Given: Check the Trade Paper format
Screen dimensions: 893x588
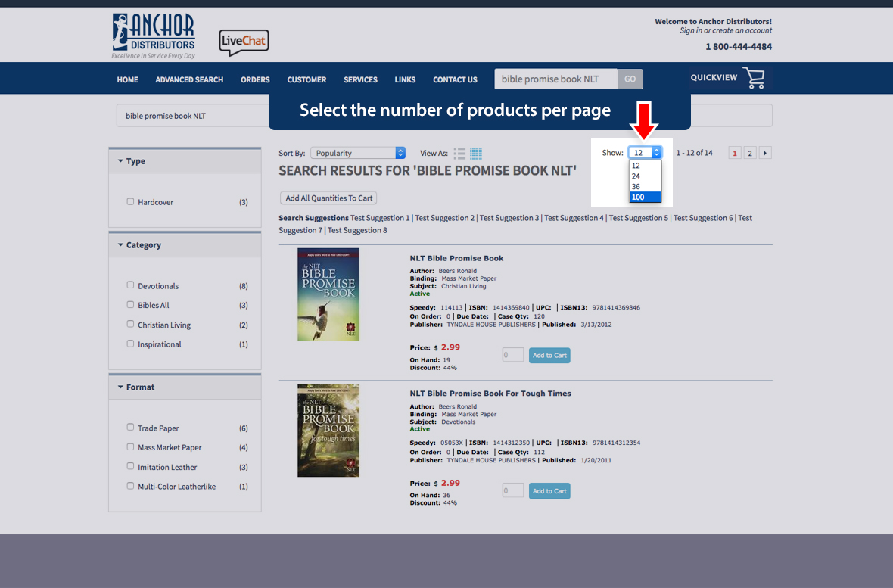Looking at the screenshot, I should [x=130, y=428].
